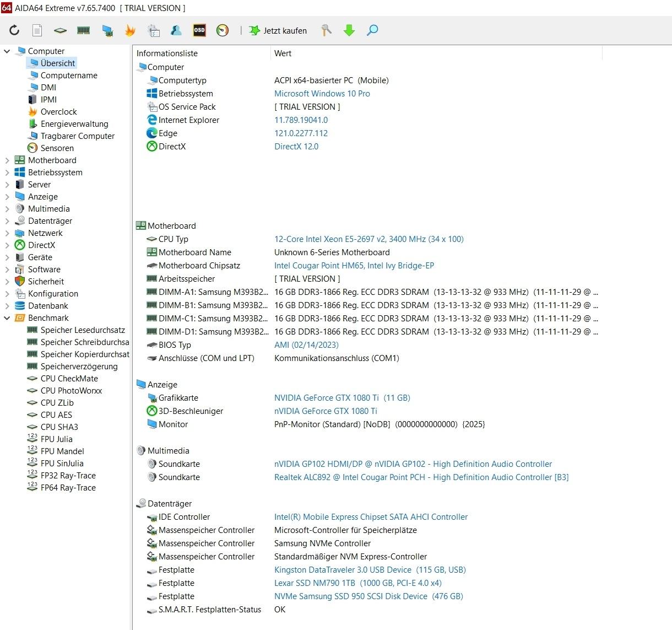Open the Realtek ALC892 sound card link

tap(421, 477)
